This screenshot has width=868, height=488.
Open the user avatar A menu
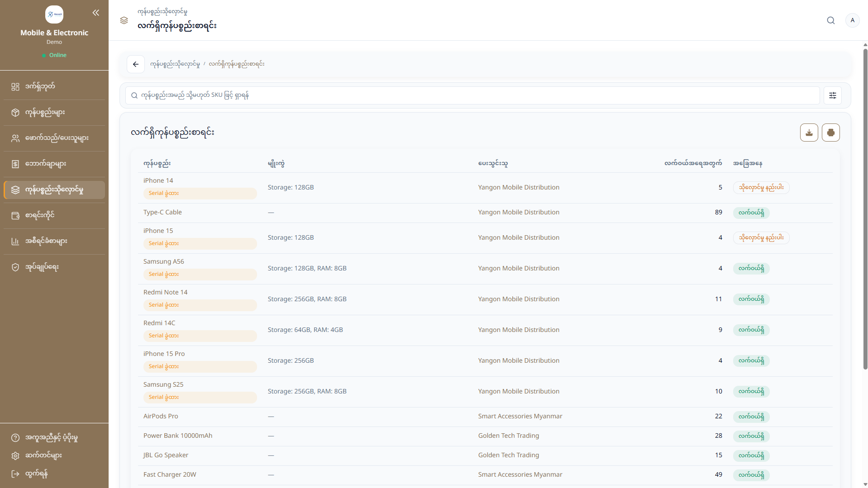[x=852, y=20]
